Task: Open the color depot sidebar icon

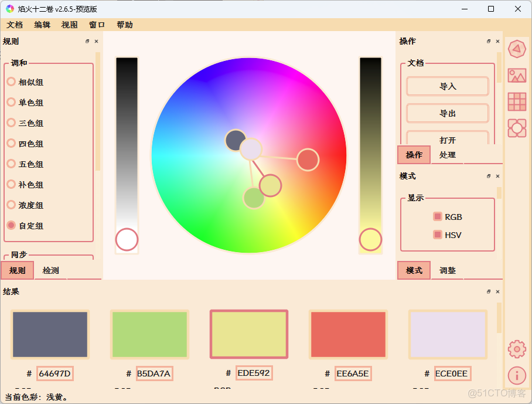Action: 517,128
